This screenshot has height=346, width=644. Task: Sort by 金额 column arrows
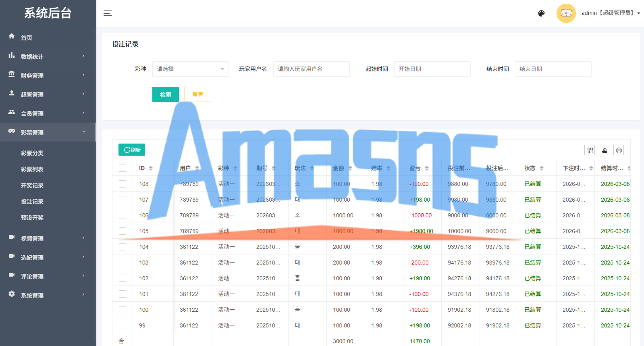350,168
